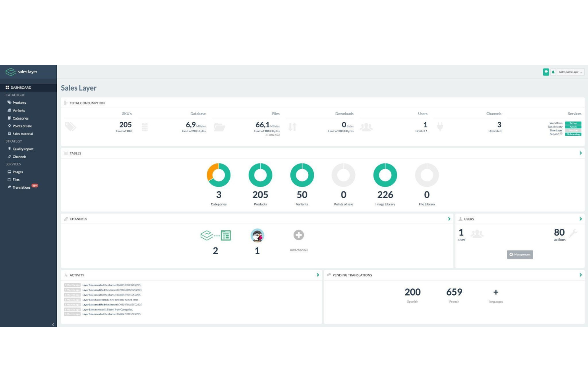Click the 80 actions count

pyautogui.click(x=559, y=232)
